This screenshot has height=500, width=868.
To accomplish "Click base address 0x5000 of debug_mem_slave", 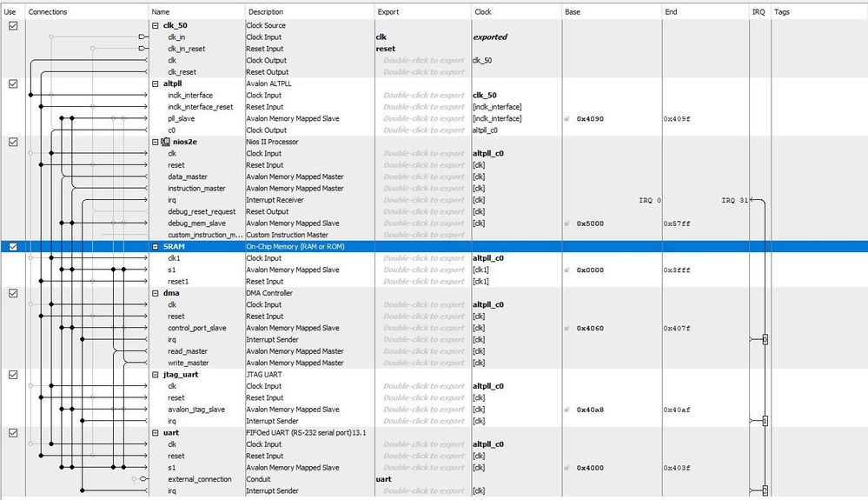I will tap(590, 223).
